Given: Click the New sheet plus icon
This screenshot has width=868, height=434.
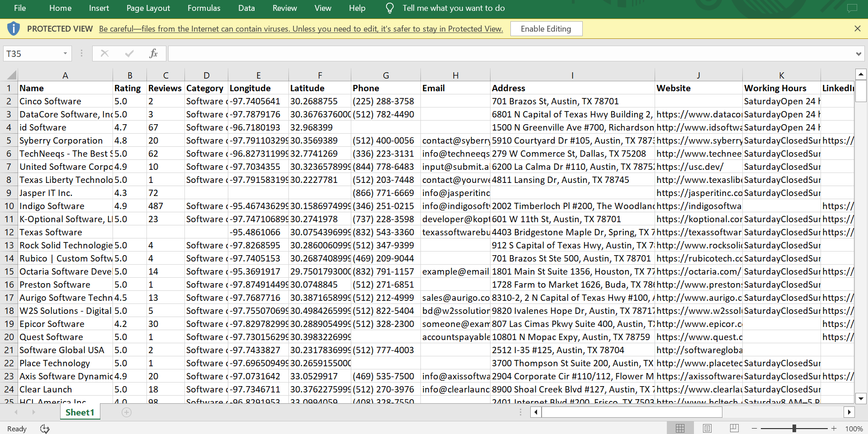Looking at the screenshot, I should 127,412.
